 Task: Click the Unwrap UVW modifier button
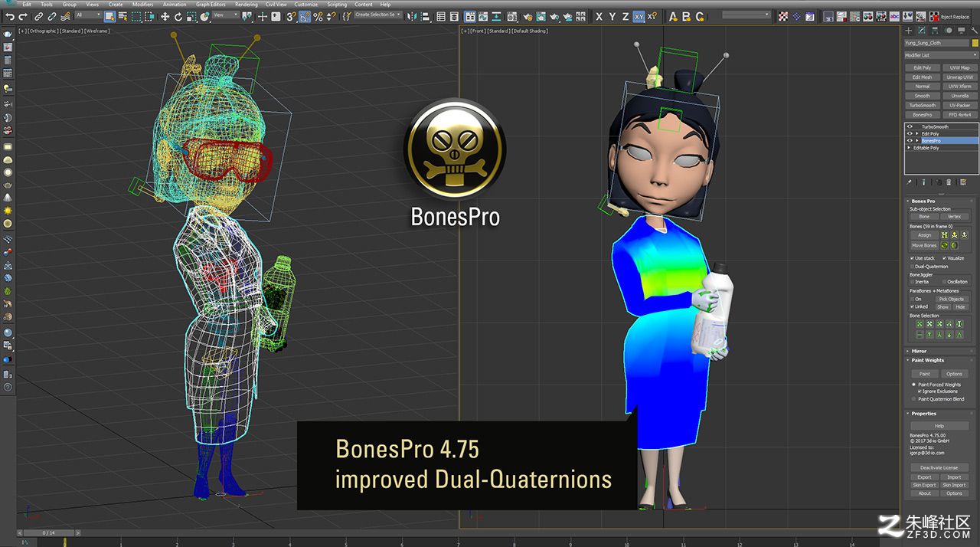coord(960,77)
